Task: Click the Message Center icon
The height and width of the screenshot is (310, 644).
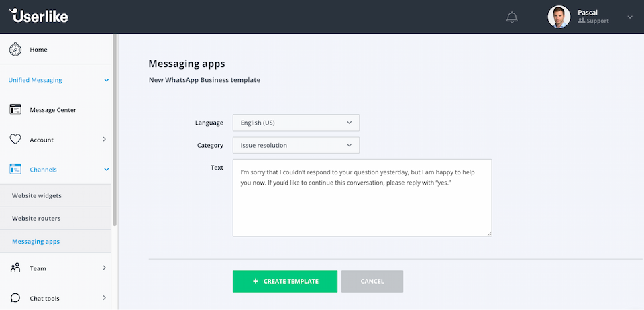Action: 15,109
